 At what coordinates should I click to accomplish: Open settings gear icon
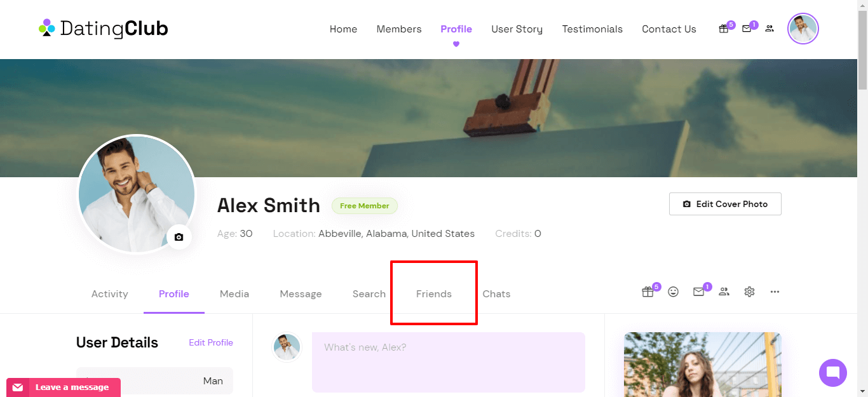click(750, 292)
